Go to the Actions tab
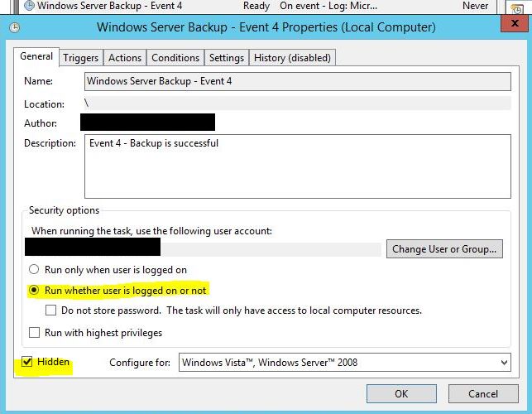The width and height of the screenshot is (532, 414). [125, 58]
